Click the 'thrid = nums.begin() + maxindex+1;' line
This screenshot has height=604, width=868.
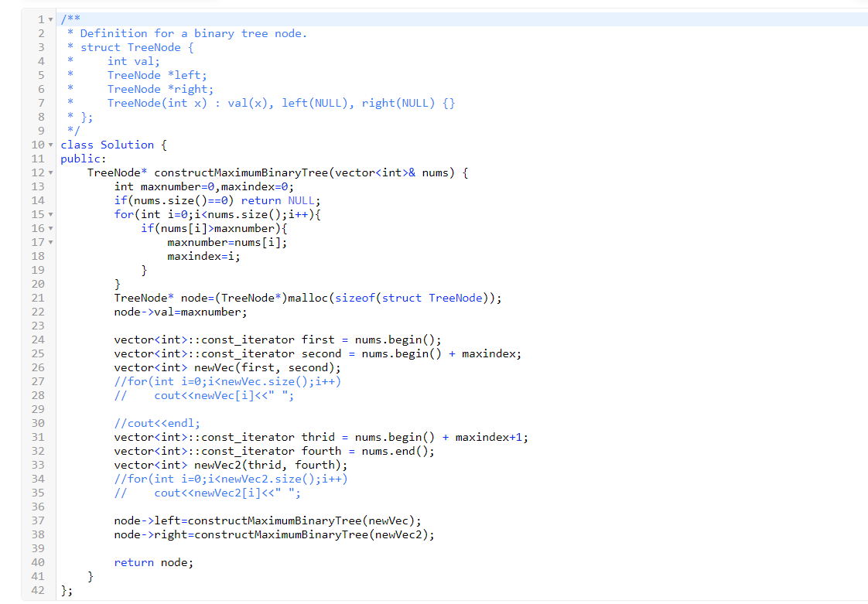(x=321, y=437)
